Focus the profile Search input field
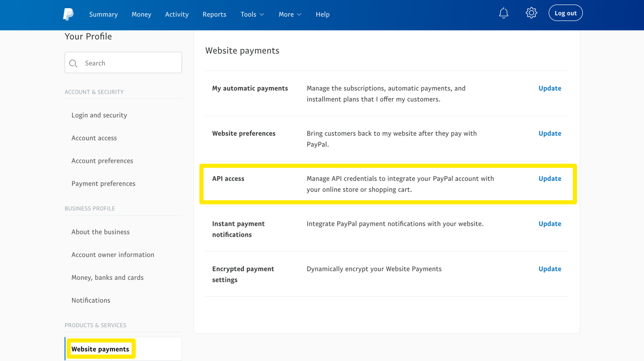Viewport: 644px width, 361px height. (123, 63)
